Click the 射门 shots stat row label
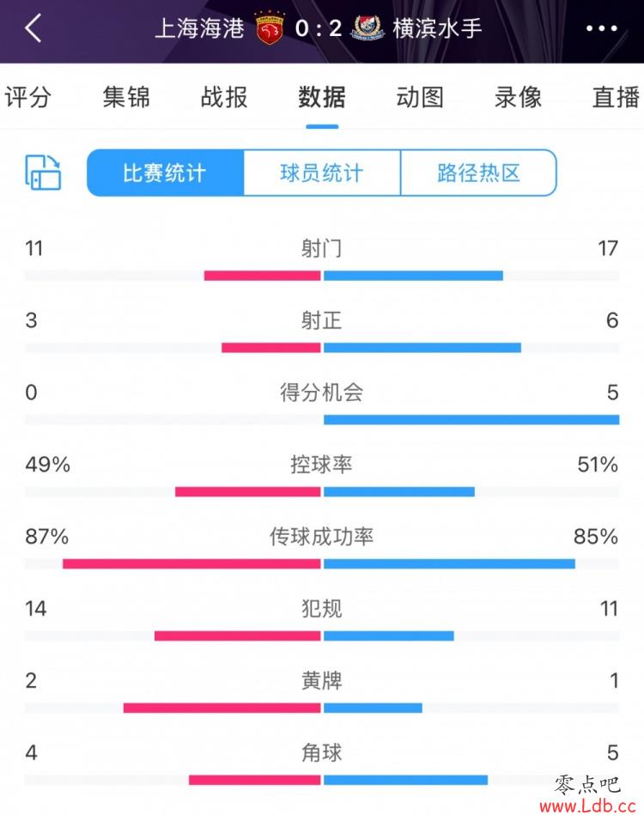 click(x=322, y=248)
